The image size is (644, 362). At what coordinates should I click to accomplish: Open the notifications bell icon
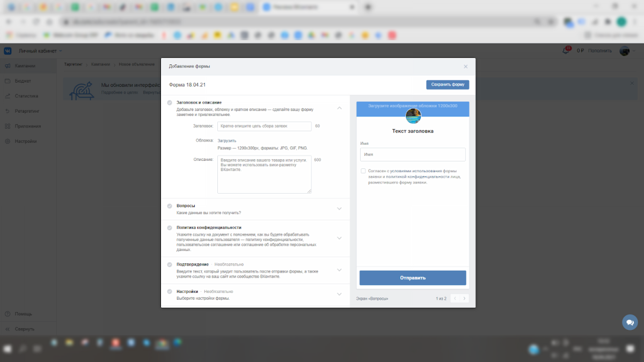[566, 51]
